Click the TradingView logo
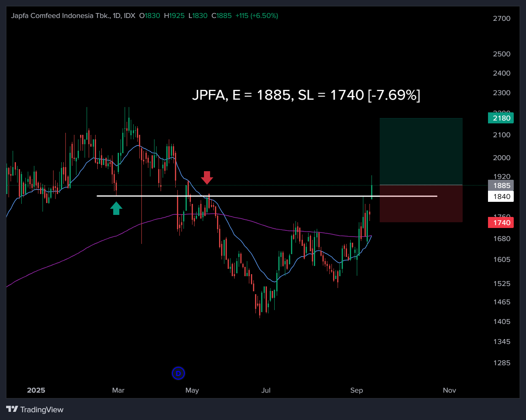This screenshot has width=526, height=420. (x=35, y=409)
